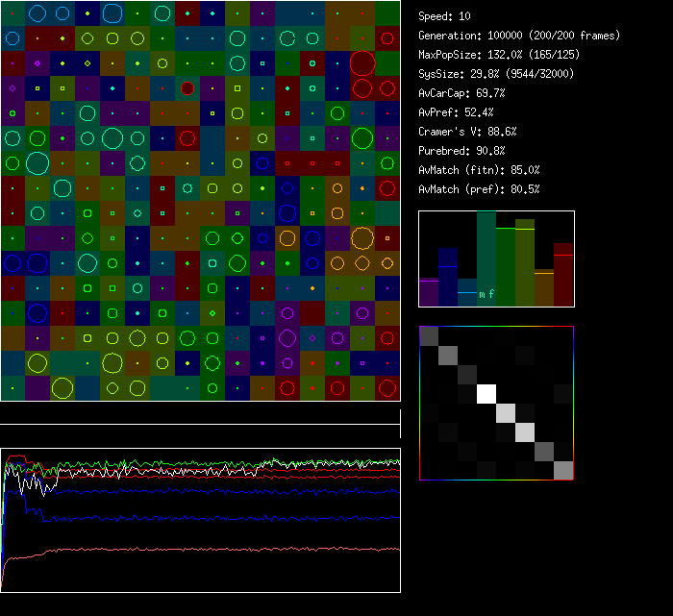Click the purple bar in the histogram
The image size is (673, 616).
click(429, 292)
